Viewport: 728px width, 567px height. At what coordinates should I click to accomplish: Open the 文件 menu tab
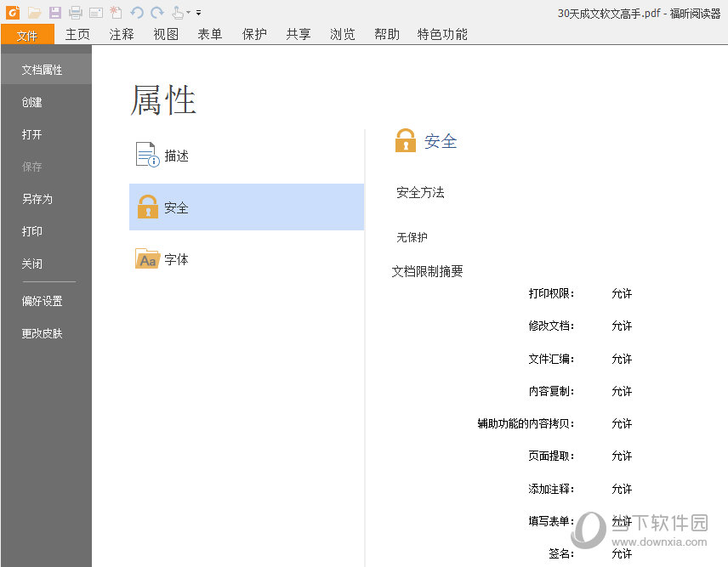pos(27,35)
